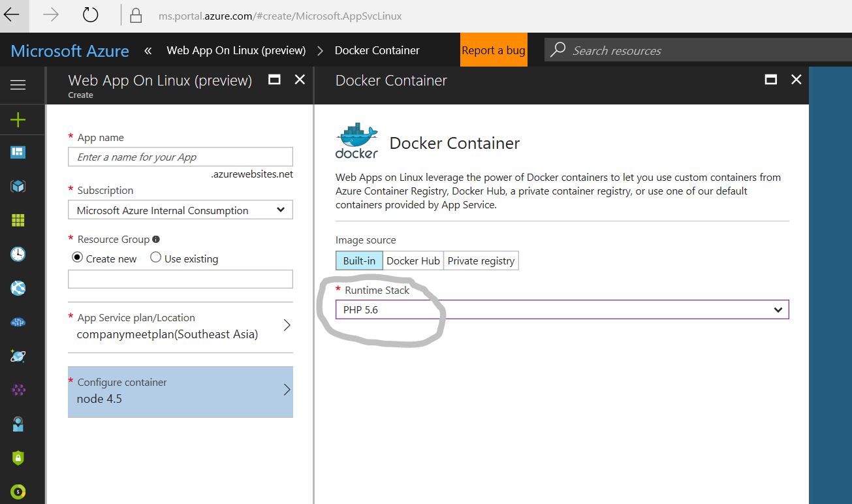This screenshot has width=852, height=504.
Task: Go back in the browser
Action: [x=12, y=15]
